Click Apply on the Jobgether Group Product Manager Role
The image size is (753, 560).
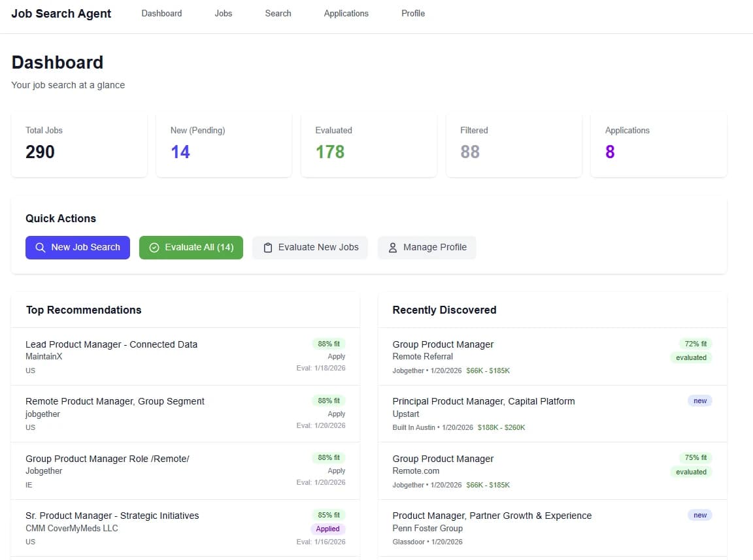(x=337, y=470)
